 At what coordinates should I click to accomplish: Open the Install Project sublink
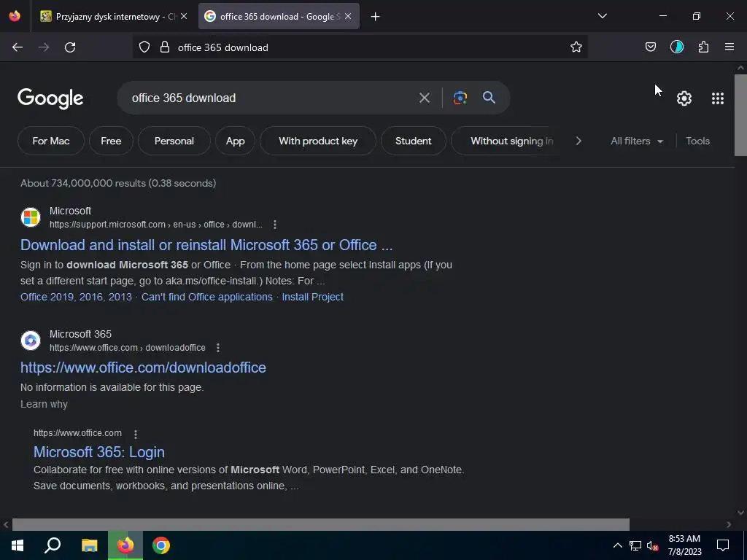pos(312,297)
